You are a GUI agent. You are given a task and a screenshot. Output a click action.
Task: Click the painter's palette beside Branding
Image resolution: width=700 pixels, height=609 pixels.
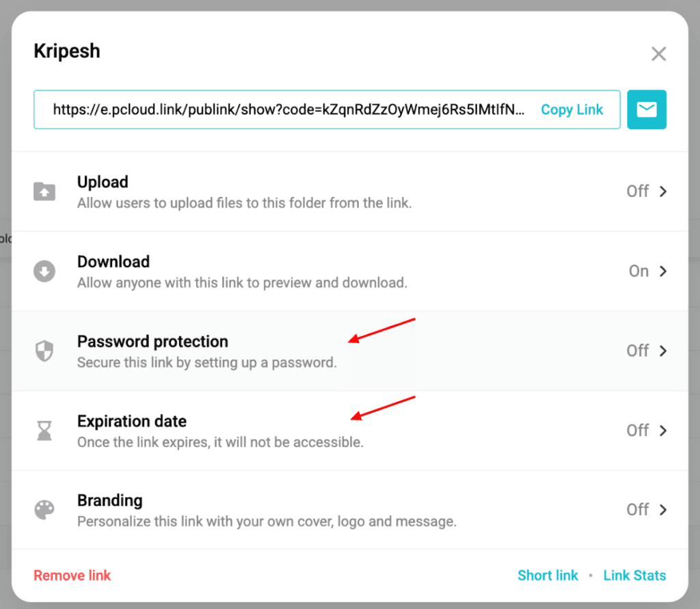(x=44, y=510)
